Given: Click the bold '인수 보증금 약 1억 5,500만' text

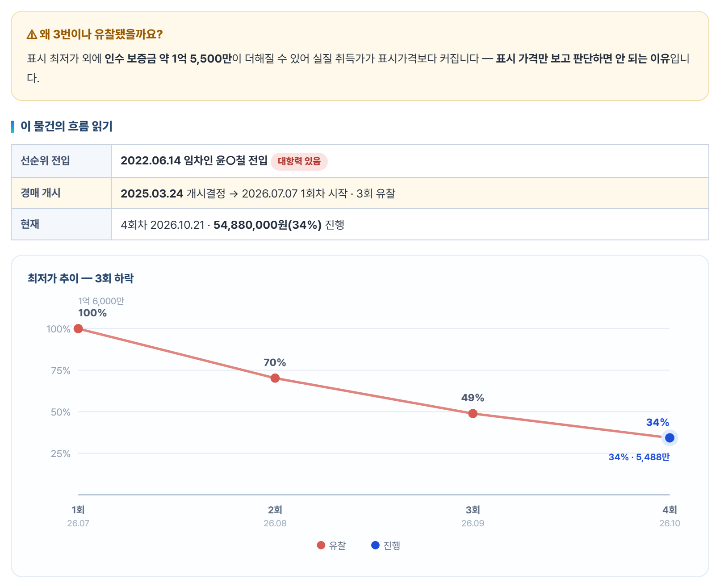Looking at the screenshot, I should tap(168, 59).
